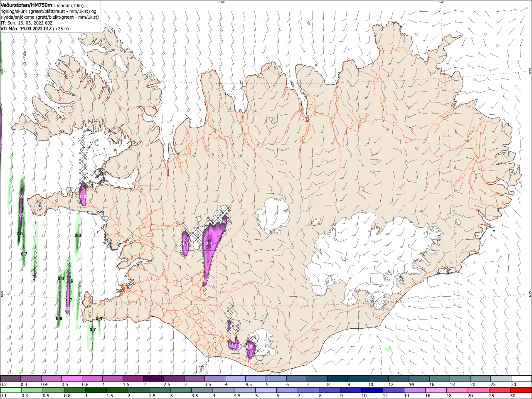Click the '0.1' label of lower scale
The height and width of the screenshot is (399, 532).
(x=3, y=396)
